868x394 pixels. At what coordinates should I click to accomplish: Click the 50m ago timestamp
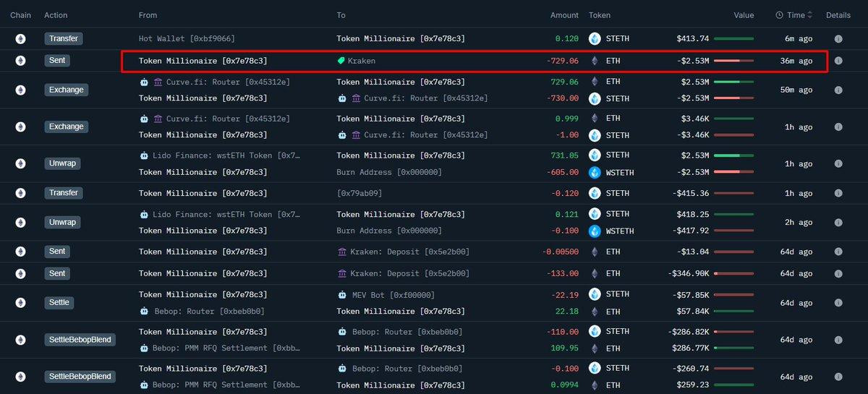pos(796,90)
